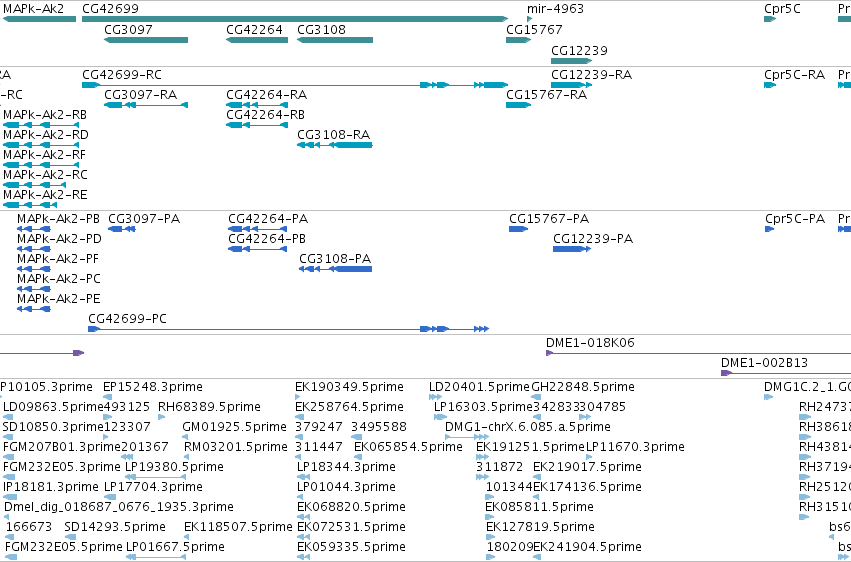Click the LP01044.3prime EST label
The image size is (851, 562).
point(346,487)
